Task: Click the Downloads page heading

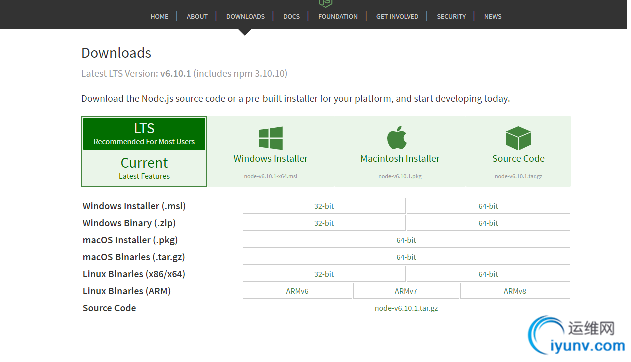Action: pos(116,53)
